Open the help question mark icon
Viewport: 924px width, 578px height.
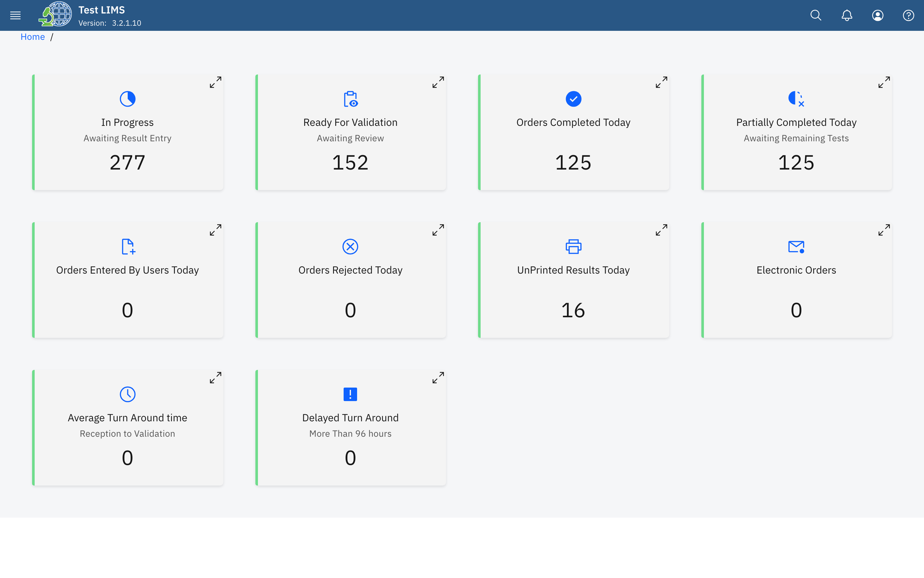coord(908,15)
